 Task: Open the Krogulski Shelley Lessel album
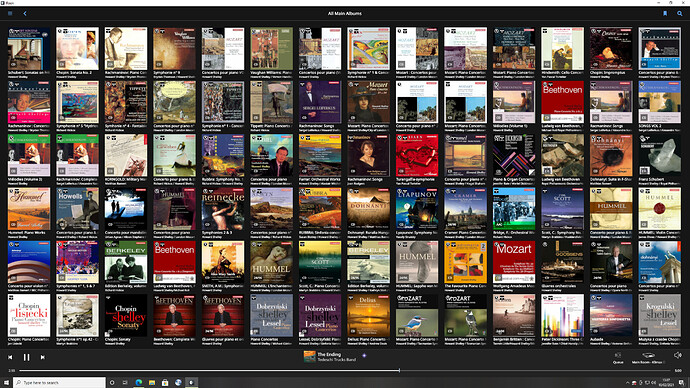pos(660,316)
